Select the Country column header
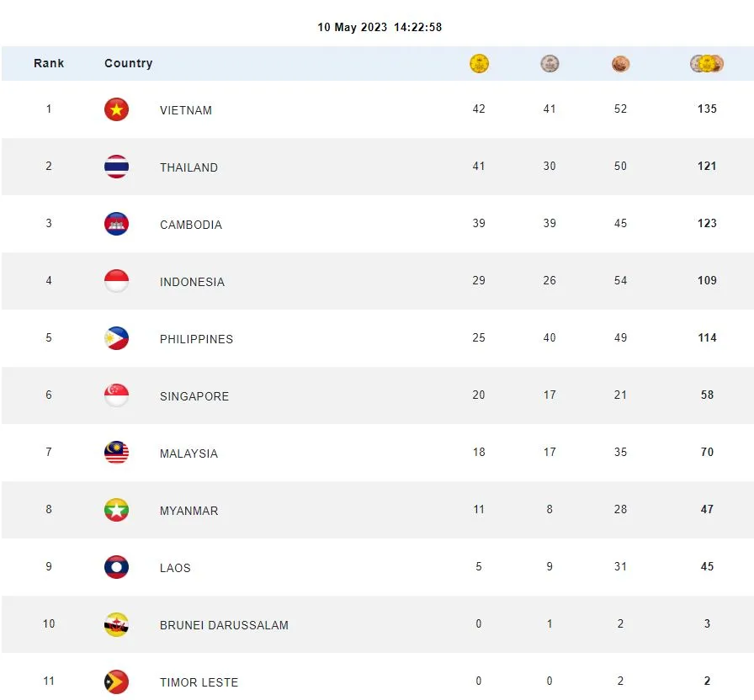Viewport: 754px width, 700px height. 129,63
